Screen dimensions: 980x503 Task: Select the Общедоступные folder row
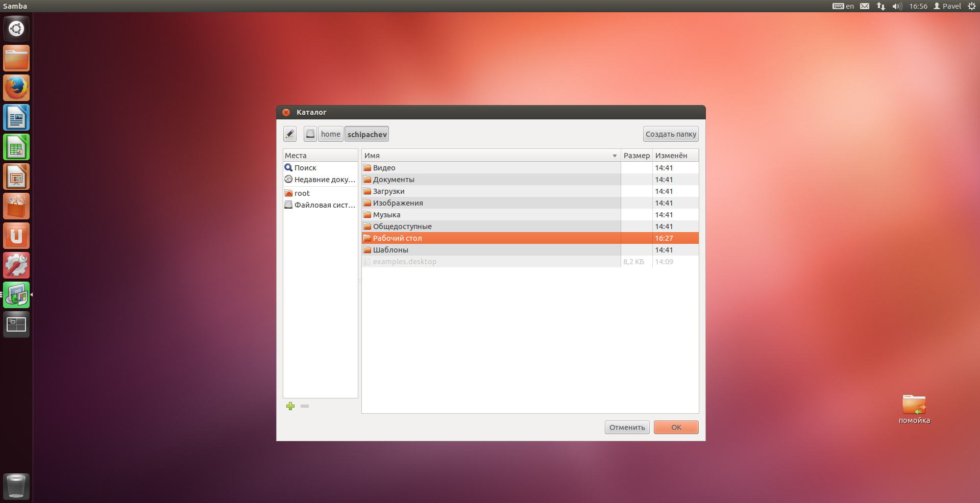(530, 227)
